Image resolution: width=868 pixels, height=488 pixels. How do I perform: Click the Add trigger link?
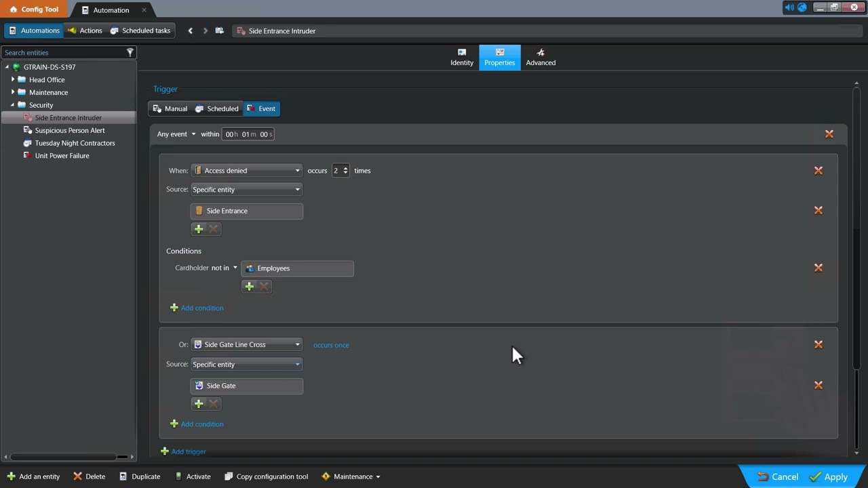(183, 451)
